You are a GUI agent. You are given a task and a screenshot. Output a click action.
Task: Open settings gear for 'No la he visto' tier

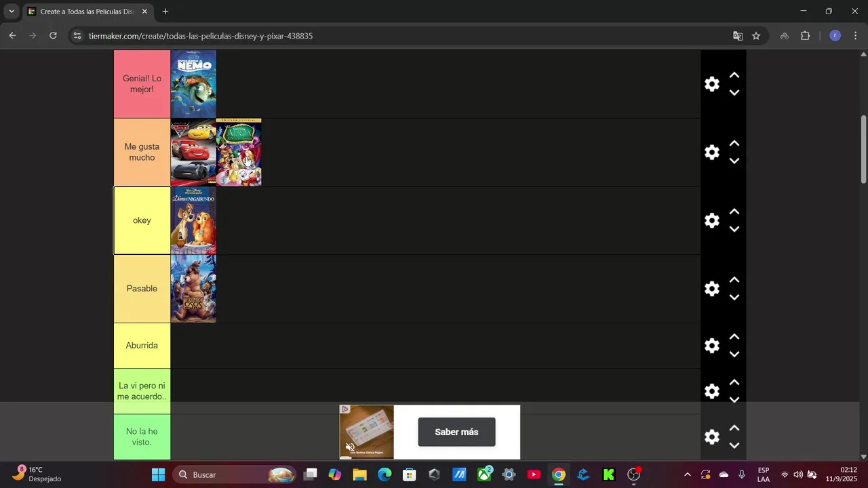(x=712, y=436)
